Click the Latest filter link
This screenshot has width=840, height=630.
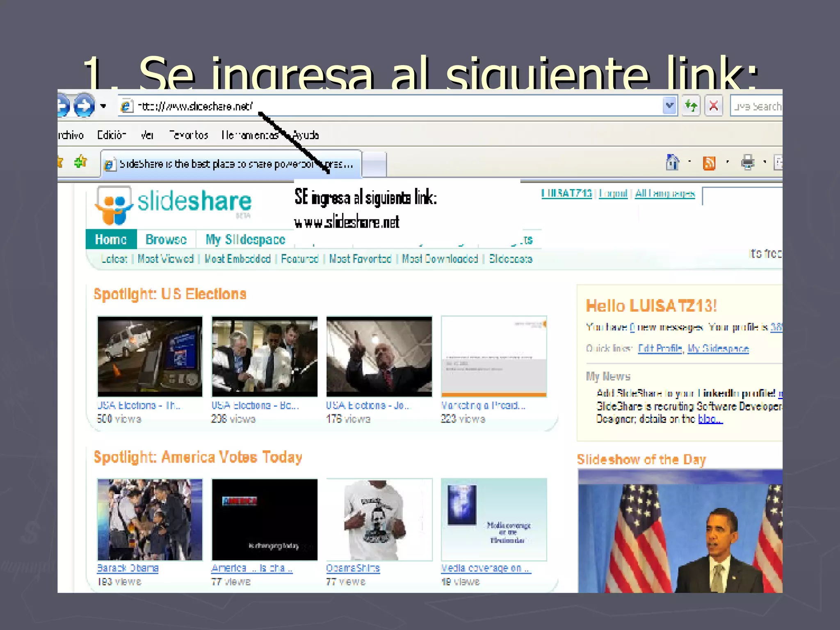coord(114,259)
